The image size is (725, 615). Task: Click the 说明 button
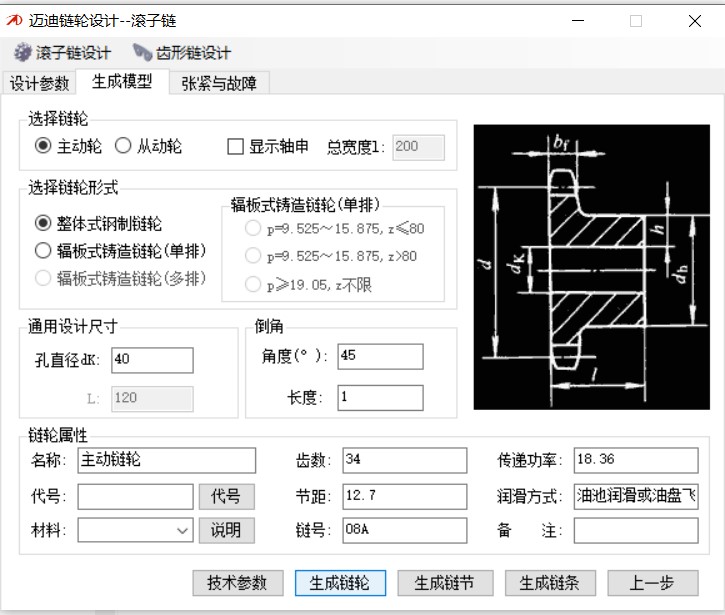pyautogui.click(x=227, y=530)
